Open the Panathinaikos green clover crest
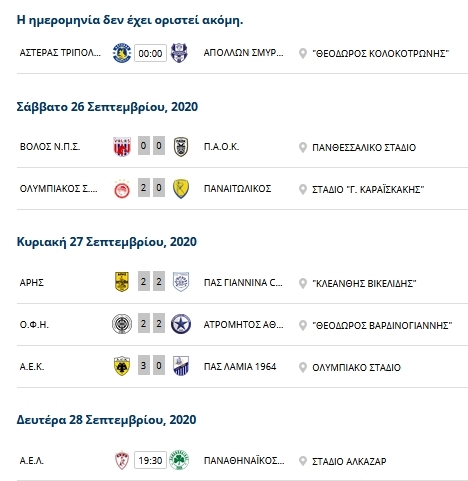 click(x=179, y=460)
